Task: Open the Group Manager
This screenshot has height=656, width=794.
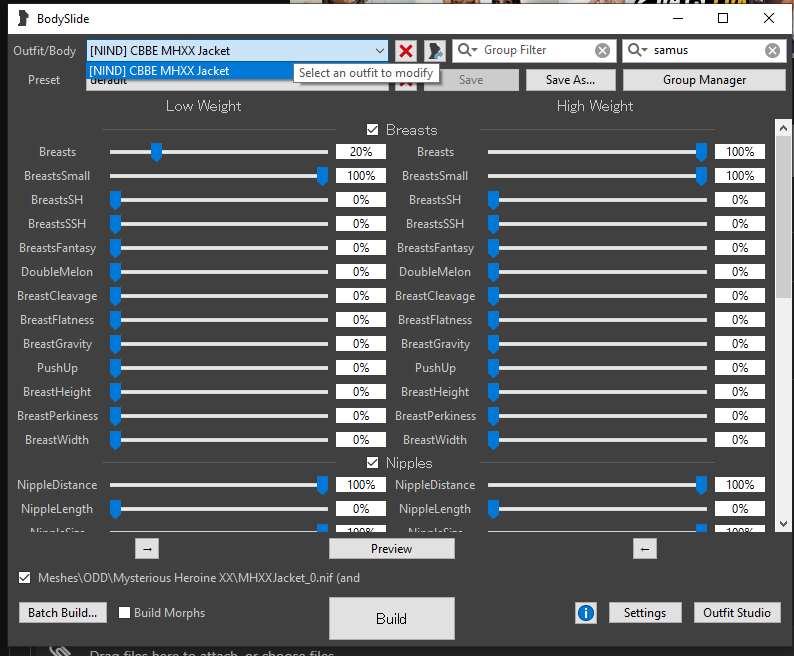Action: [x=704, y=80]
